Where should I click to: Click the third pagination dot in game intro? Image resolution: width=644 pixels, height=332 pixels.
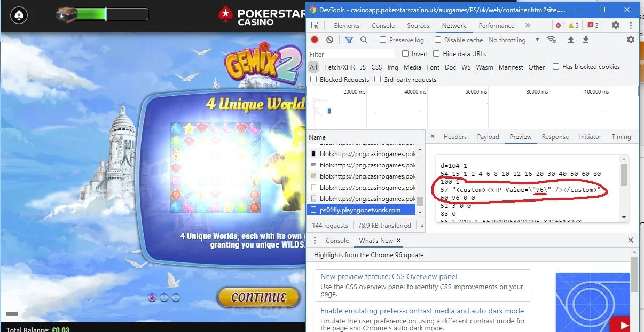[x=176, y=297]
